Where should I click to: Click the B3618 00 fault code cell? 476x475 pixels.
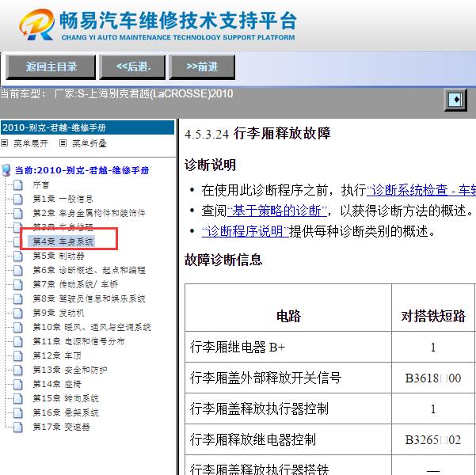point(433,378)
